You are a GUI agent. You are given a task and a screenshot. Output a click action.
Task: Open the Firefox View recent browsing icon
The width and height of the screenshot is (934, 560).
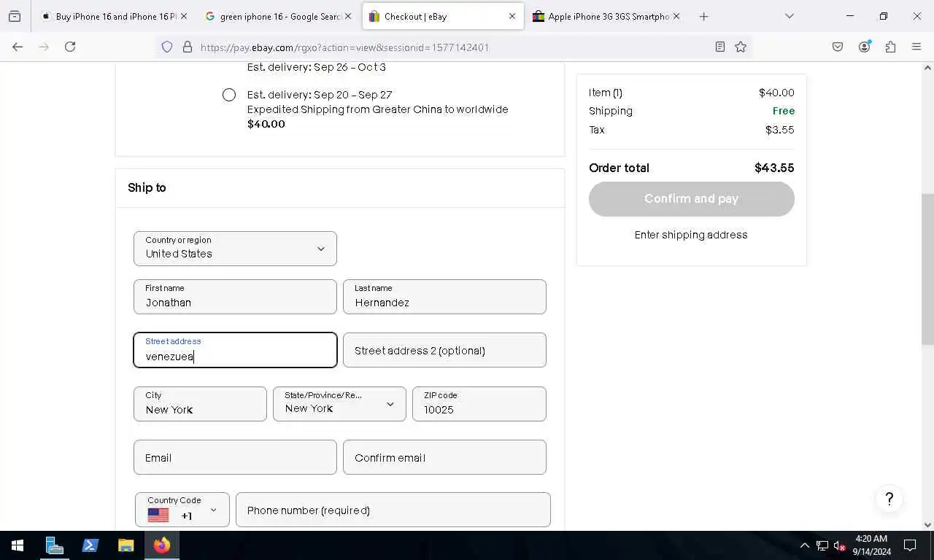[15, 16]
